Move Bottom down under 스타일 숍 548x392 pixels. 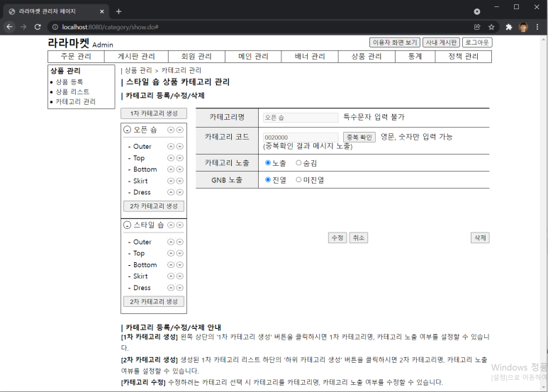179,265
